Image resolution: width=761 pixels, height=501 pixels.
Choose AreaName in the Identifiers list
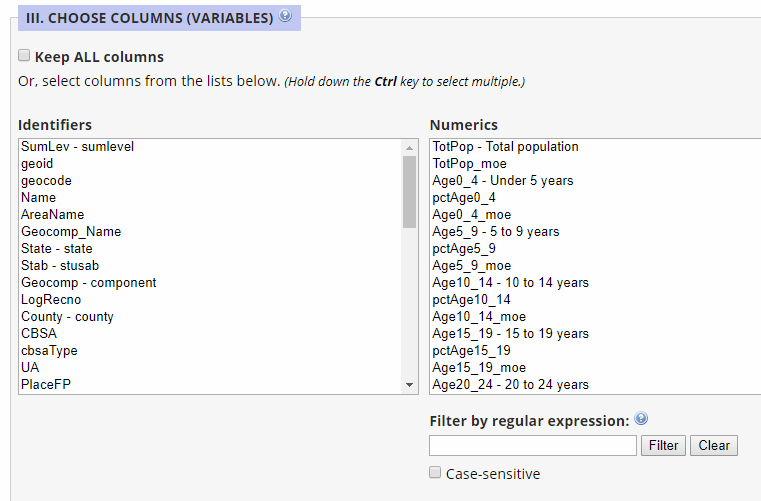53,215
